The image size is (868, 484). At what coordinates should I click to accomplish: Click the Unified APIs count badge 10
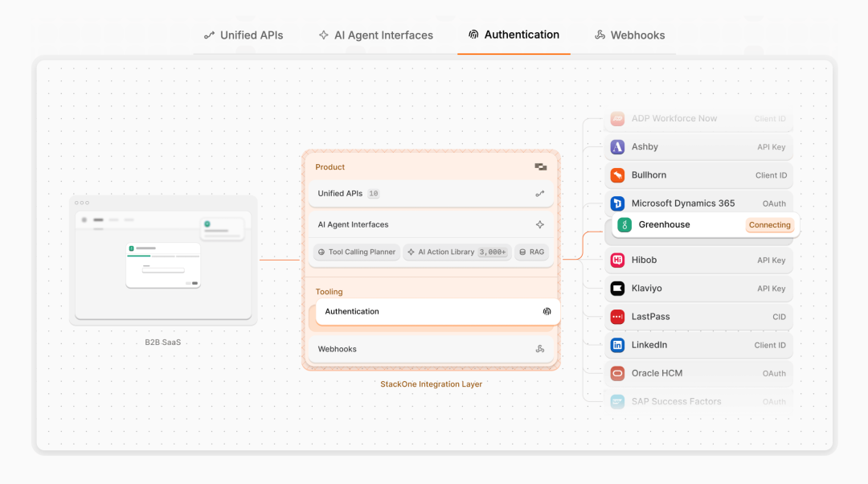pyautogui.click(x=374, y=194)
